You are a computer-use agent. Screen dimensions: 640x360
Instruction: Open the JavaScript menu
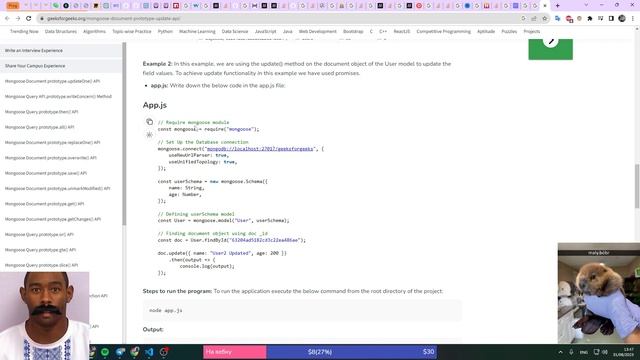(265, 31)
